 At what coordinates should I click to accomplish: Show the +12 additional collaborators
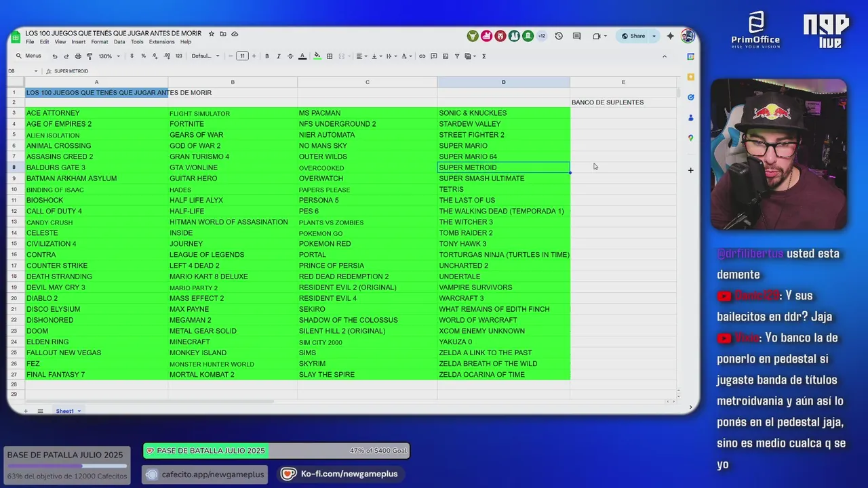click(x=542, y=36)
